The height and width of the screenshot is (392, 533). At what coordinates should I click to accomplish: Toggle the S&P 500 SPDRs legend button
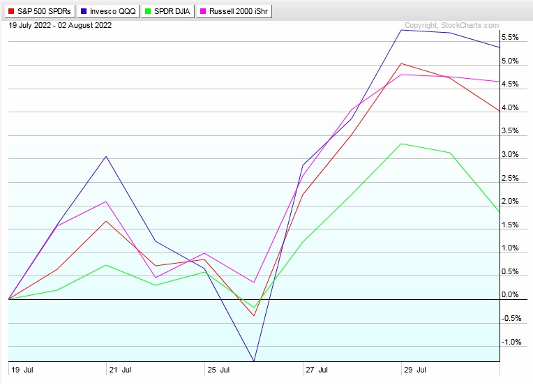coord(40,11)
